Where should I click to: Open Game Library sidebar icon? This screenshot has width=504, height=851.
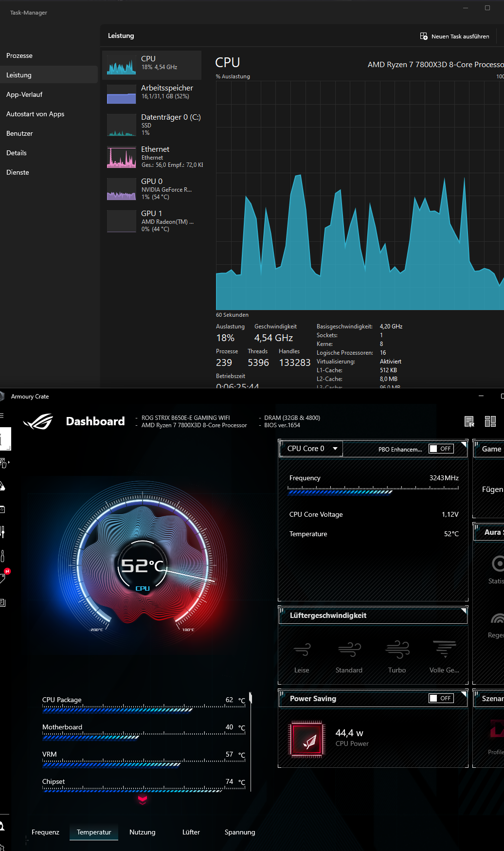tap(2, 509)
